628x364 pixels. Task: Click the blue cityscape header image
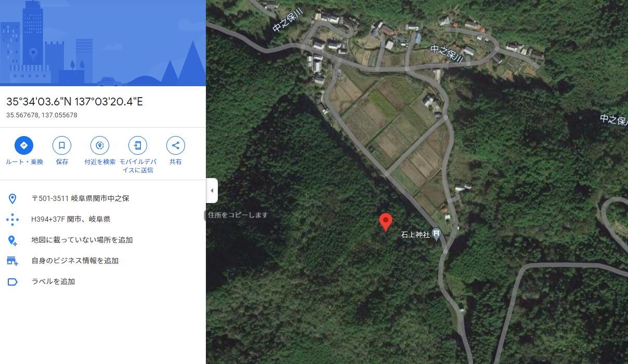(103, 43)
